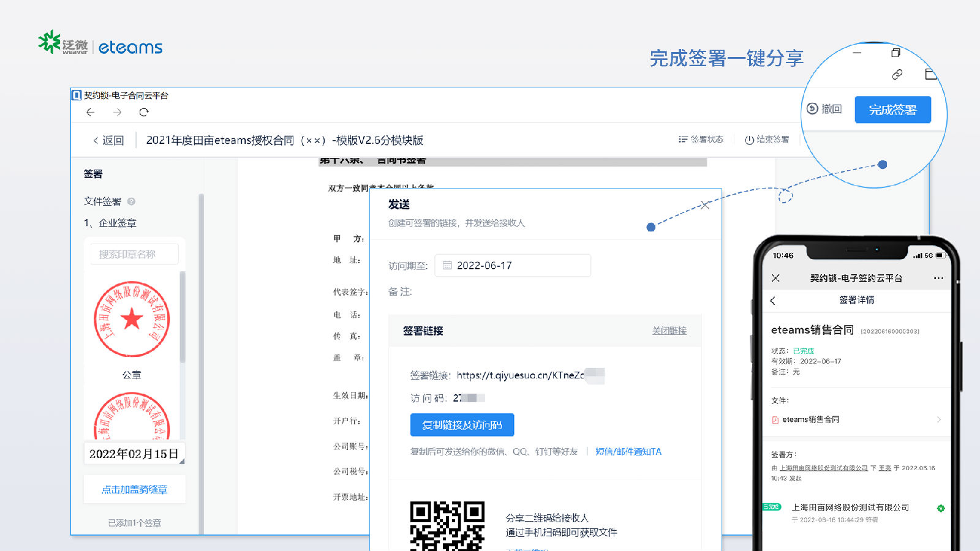Click the 撤回 undo button
This screenshot has height=551, width=980.
click(824, 109)
